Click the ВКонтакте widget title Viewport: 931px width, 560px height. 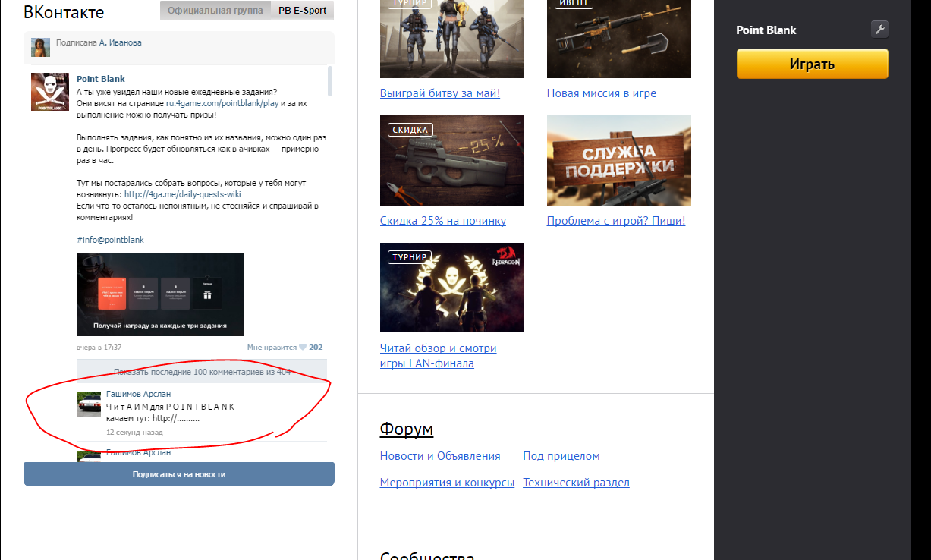tap(64, 12)
